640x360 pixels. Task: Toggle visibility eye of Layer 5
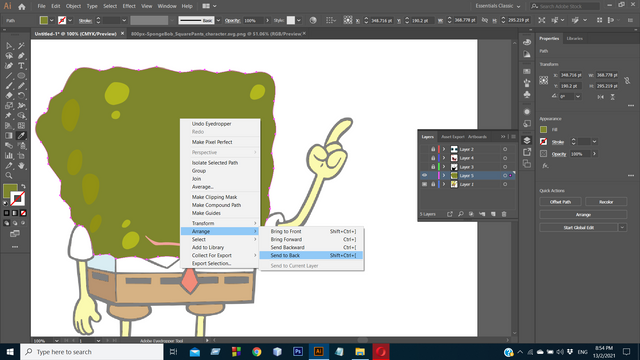point(424,176)
